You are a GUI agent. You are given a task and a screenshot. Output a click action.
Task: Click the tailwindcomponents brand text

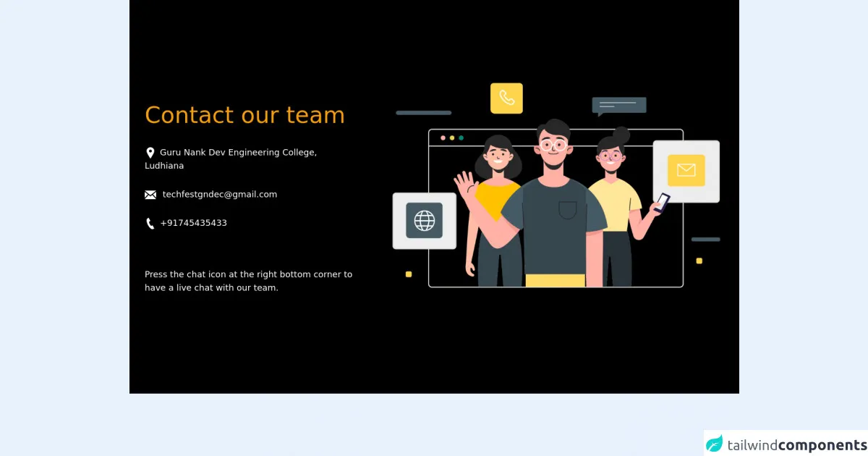(x=796, y=445)
